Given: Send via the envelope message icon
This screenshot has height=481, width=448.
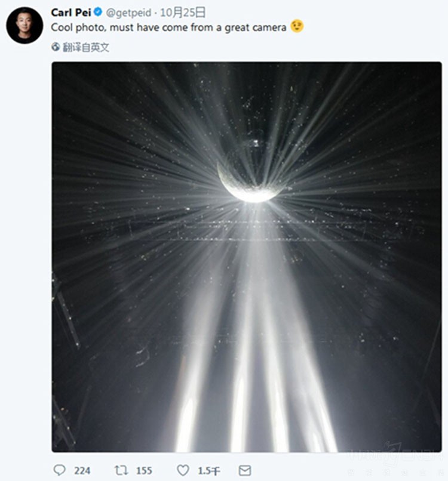Looking at the screenshot, I should click(x=244, y=470).
